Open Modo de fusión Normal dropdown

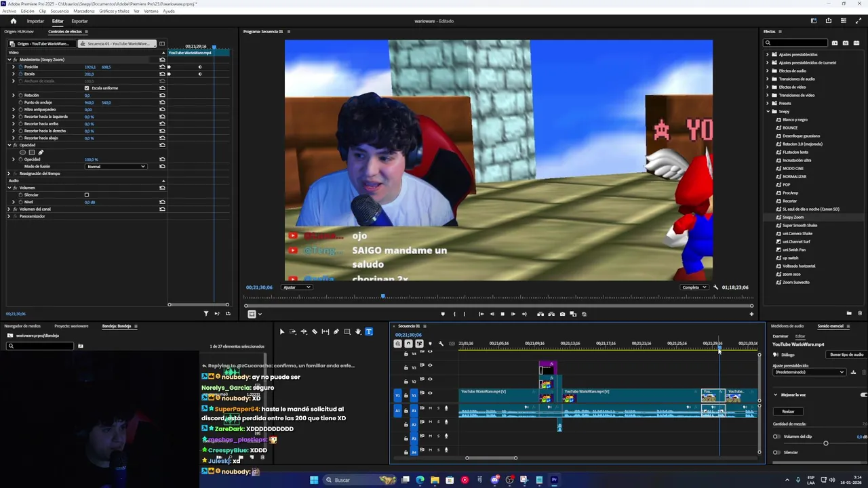pyautogui.click(x=115, y=166)
